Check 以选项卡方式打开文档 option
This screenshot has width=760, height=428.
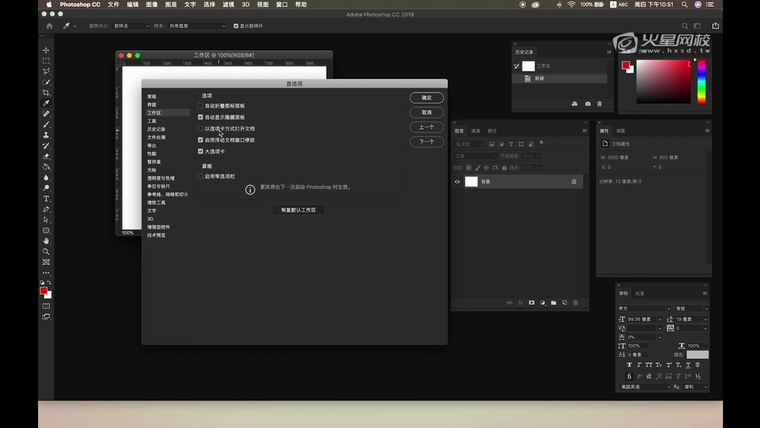click(201, 128)
